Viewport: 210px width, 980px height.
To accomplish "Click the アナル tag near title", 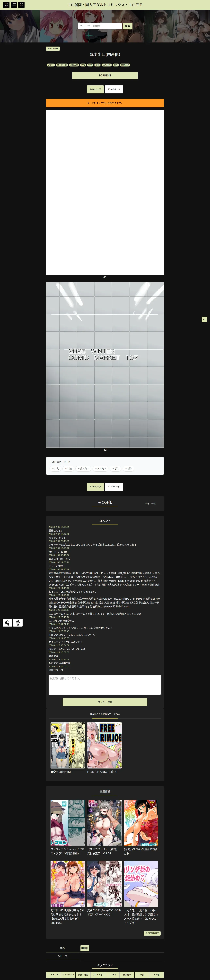I will tap(51, 65).
